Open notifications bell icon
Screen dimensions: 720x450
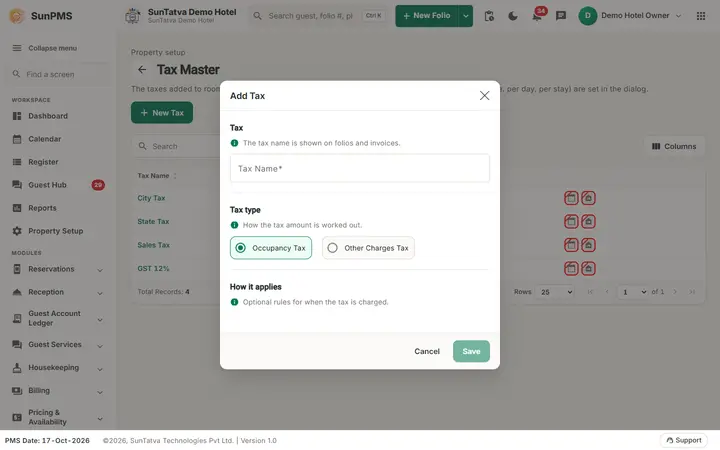pos(536,16)
